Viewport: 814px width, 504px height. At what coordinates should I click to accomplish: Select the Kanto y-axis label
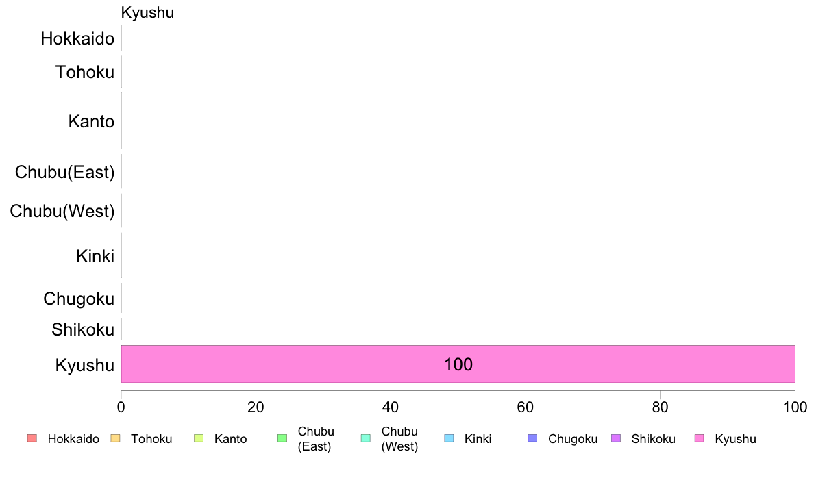[91, 121]
